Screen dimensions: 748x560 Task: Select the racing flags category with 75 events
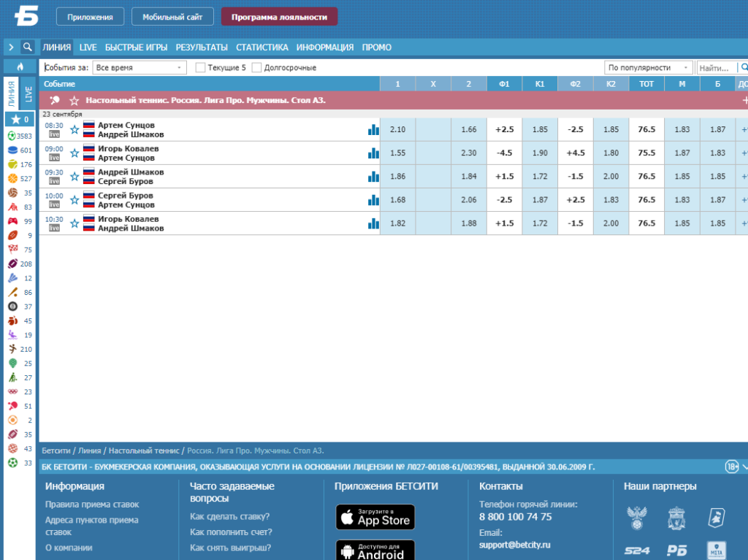(x=20, y=250)
